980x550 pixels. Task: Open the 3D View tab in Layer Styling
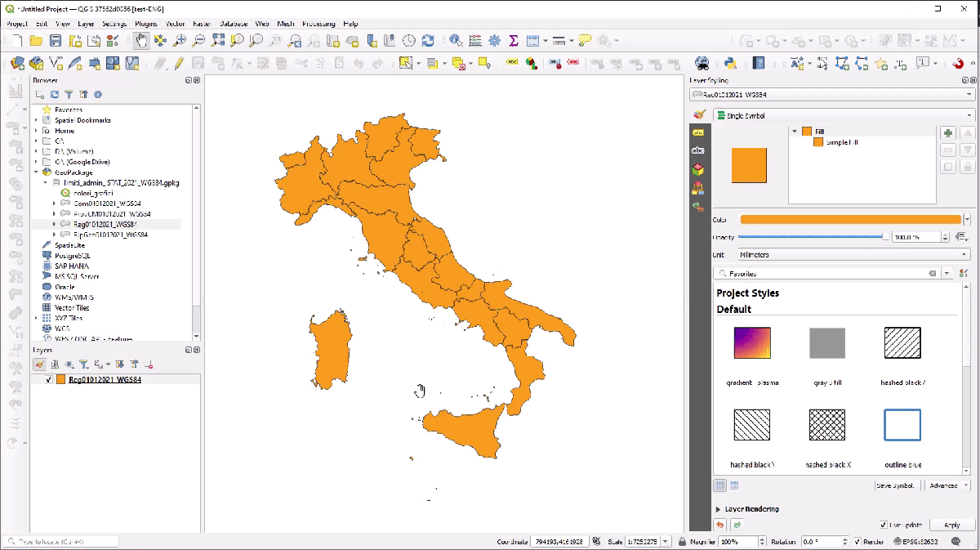pyautogui.click(x=698, y=169)
